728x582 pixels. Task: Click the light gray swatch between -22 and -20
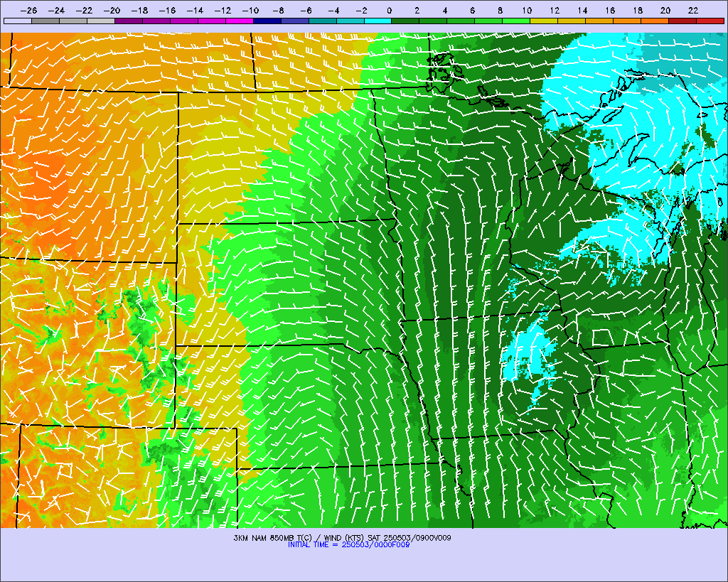101,21
